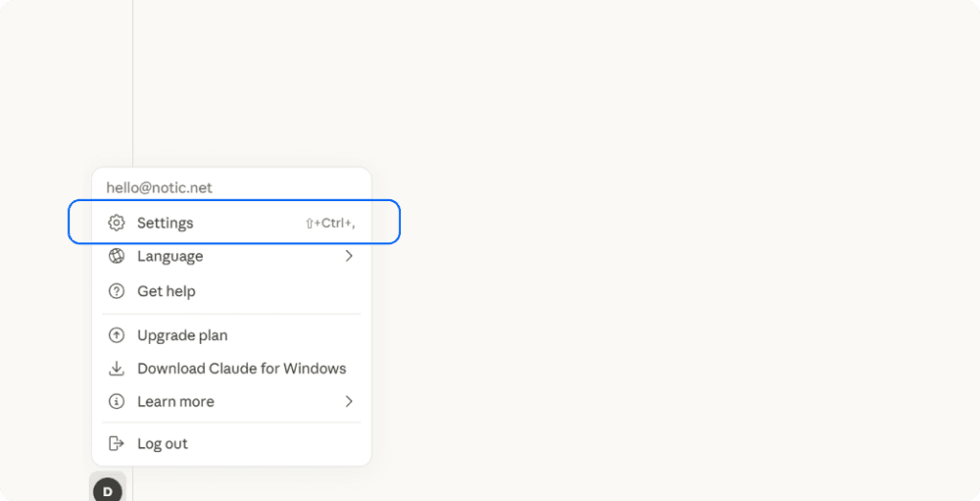This screenshot has width=980, height=501.
Task: Expand the Language submenu chevron
Action: tap(348, 257)
